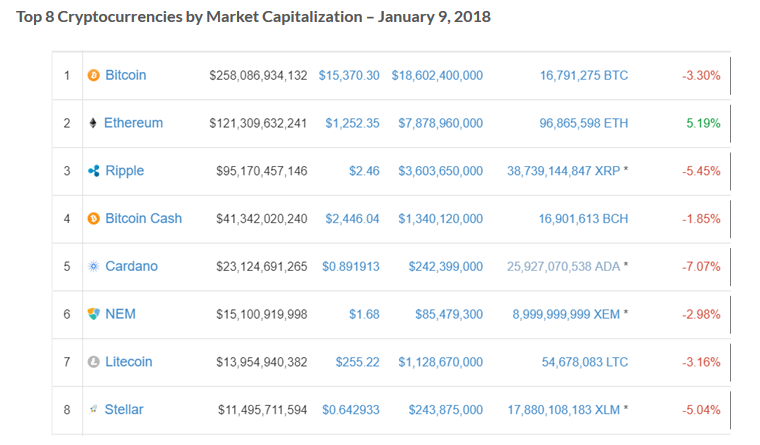Click the Cardano logo icon

click(94, 266)
